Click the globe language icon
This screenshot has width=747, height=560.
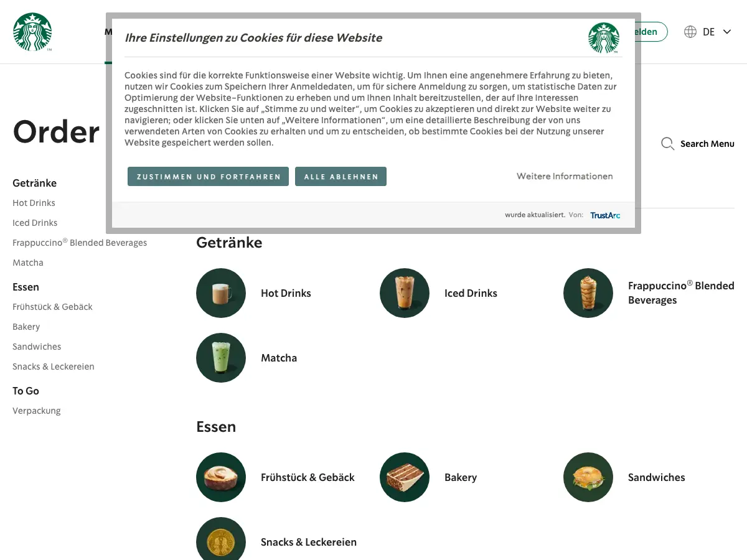coord(690,32)
